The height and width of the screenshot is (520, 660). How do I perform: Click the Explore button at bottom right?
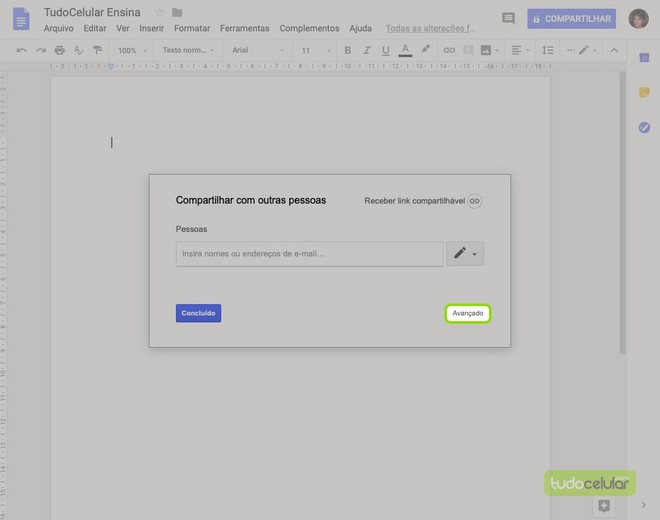603,506
